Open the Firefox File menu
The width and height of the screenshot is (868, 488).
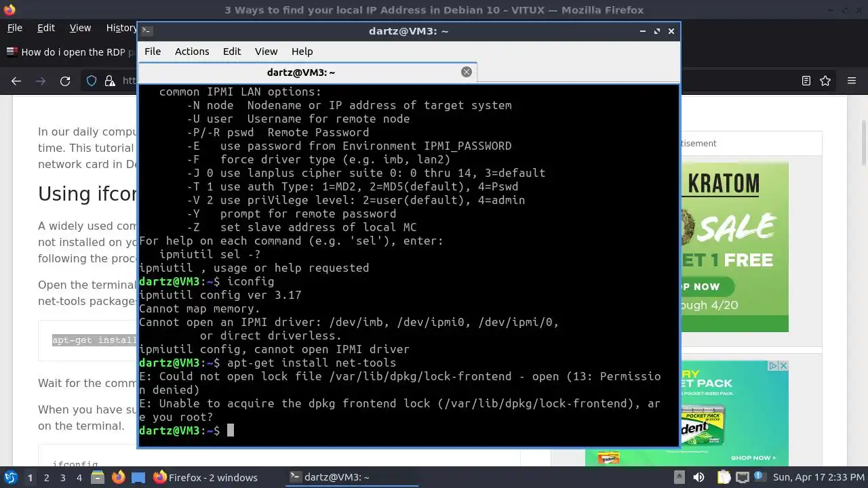(14, 28)
